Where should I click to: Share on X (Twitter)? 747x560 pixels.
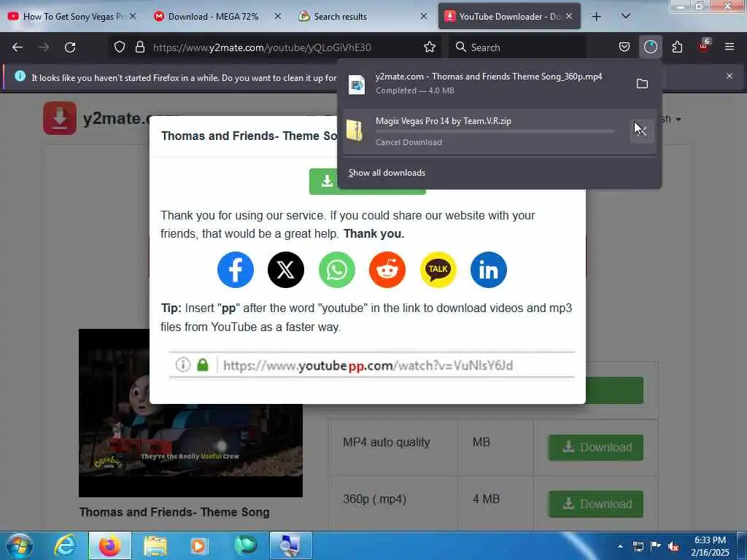pos(286,270)
